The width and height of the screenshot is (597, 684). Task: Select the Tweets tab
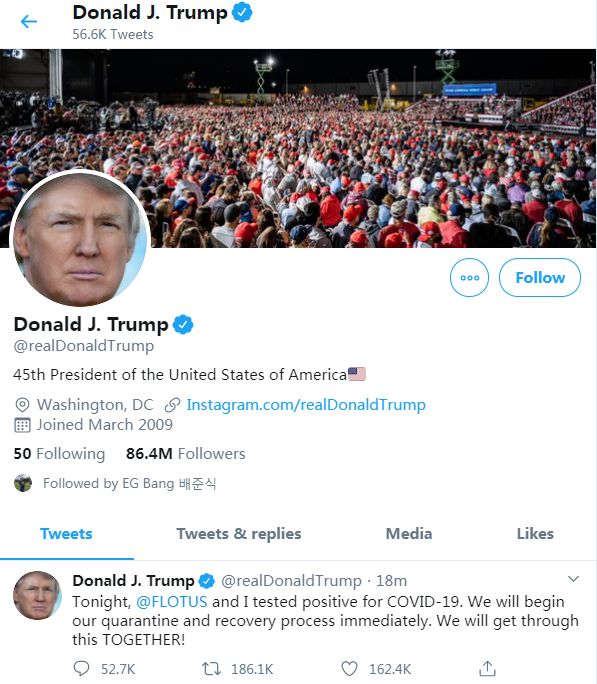pyautogui.click(x=66, y=534)
